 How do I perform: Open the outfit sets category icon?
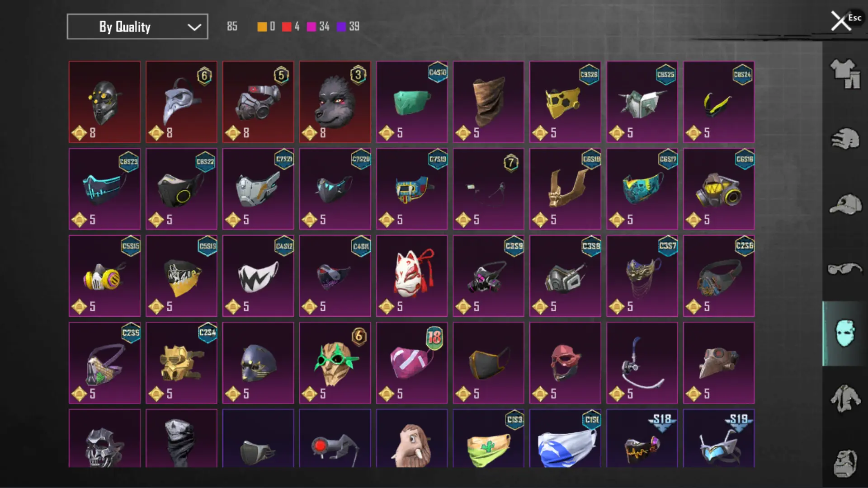[845, 74]
